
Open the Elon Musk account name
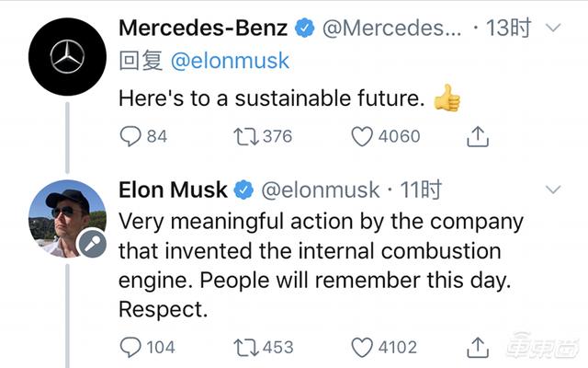pyautogui.click(x=173, y=190)
